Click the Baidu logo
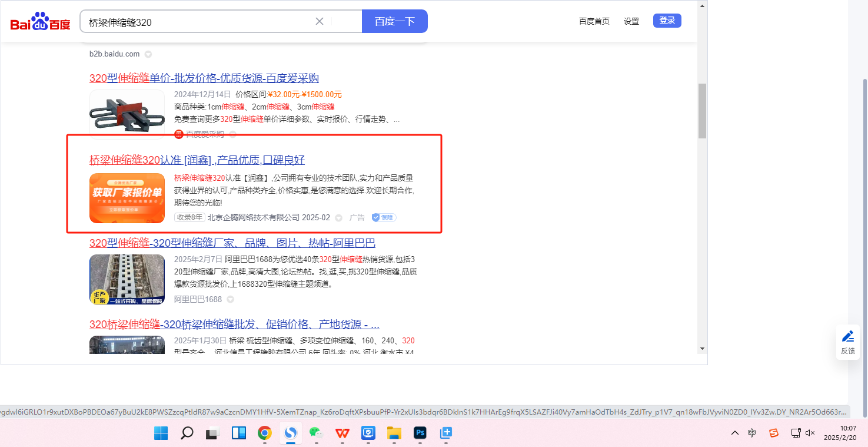Screen dimensions: 868x447 point(40,22)
